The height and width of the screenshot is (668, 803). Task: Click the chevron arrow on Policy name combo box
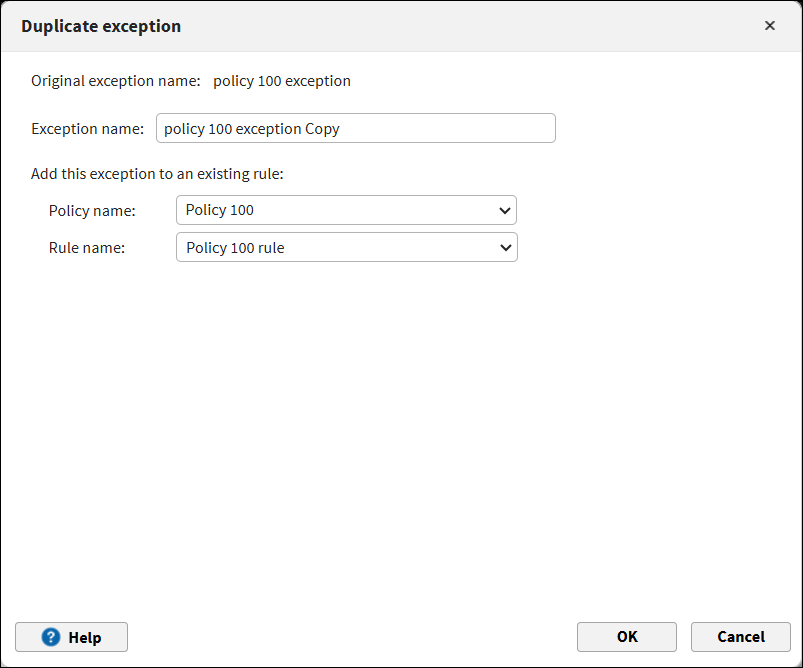pyautogui.click(x=504, y=210)
